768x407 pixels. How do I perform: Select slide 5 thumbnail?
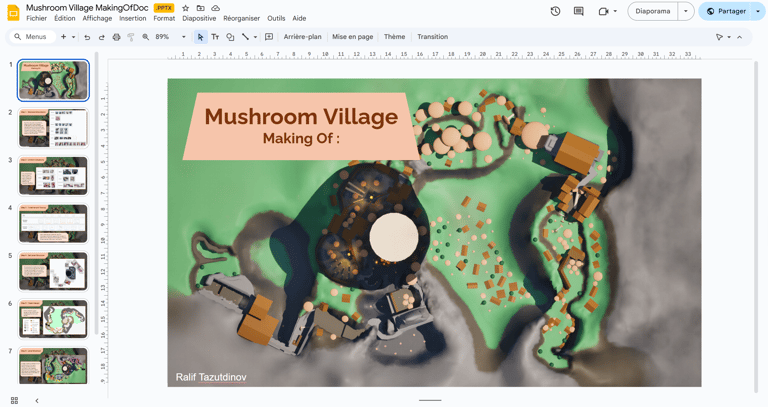53,271
